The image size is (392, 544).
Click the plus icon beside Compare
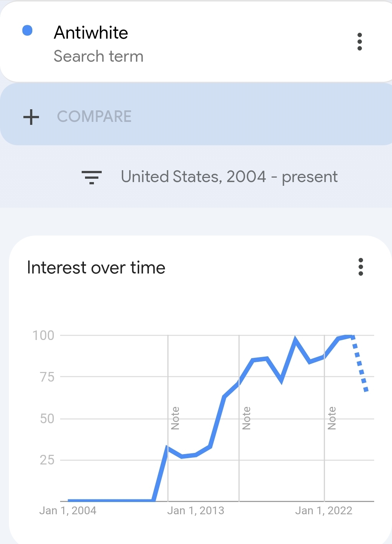click(31, 117)
